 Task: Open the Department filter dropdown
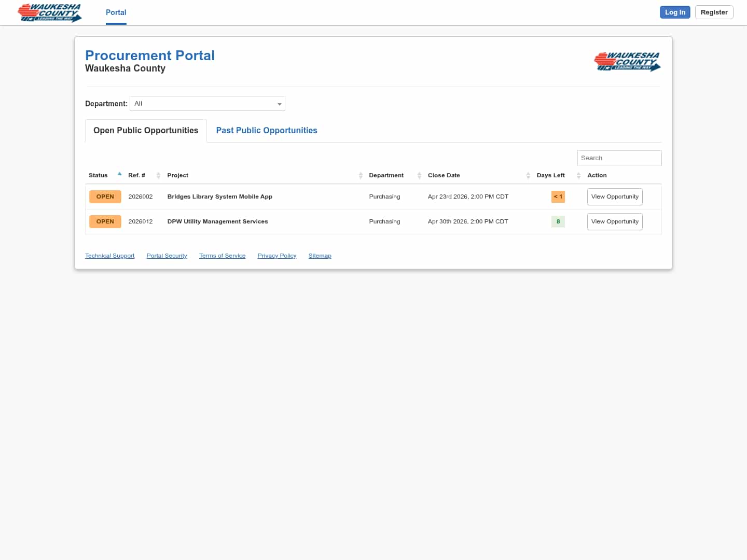[x=207, y=103]
